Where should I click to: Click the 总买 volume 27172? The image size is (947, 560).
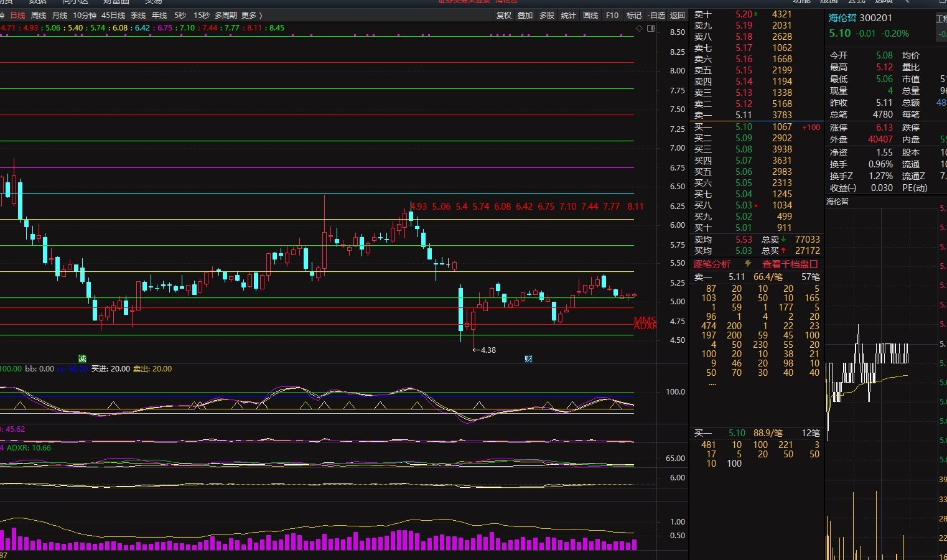(x=807, y=251)
